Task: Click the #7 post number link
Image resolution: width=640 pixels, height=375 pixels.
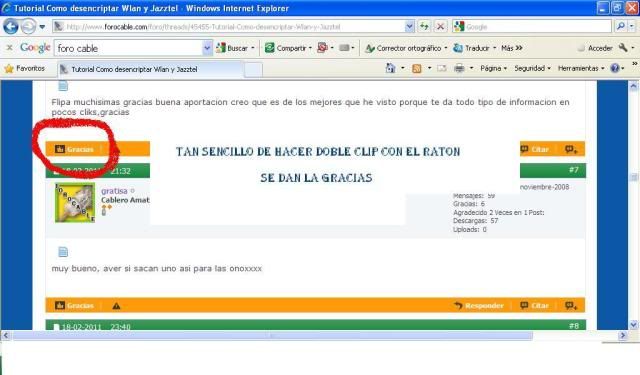Action: coord(573,170)
